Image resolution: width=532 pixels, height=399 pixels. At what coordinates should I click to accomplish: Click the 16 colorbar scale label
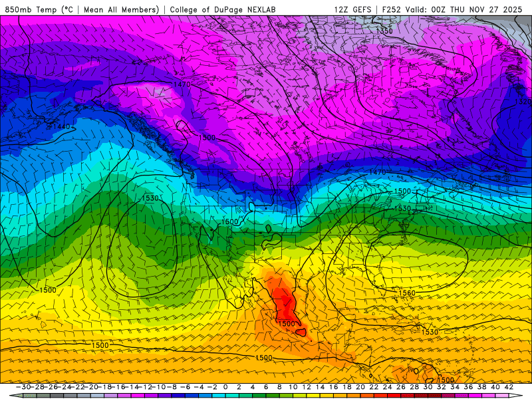point(334,387)
